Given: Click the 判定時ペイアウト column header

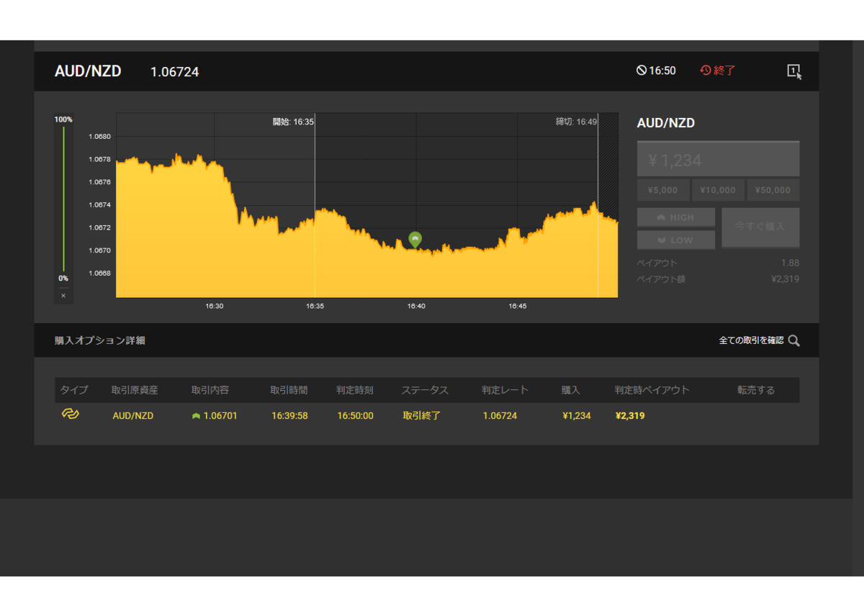Looking at the screenshot, I should [x=652, y=390].
